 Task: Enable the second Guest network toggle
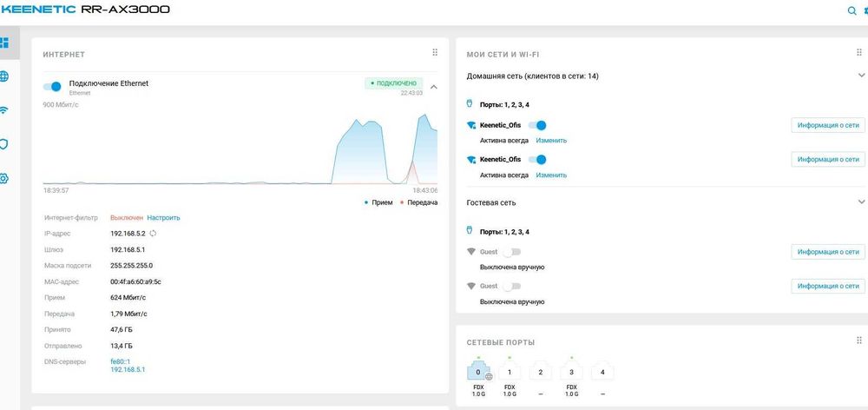click(x=512, y=286)
